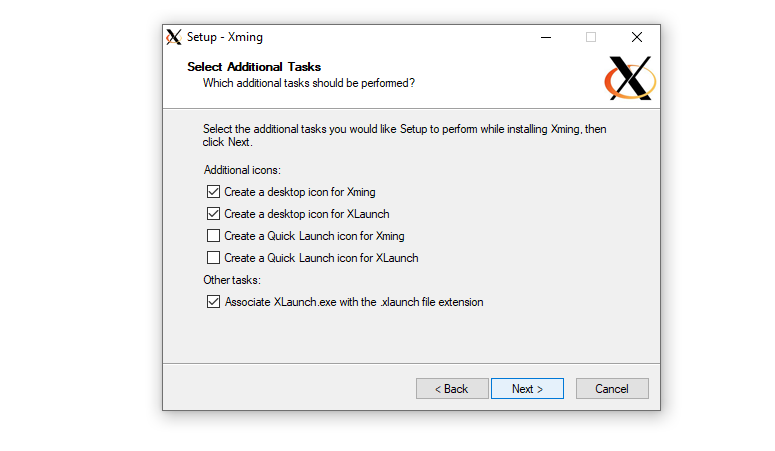Click the Select Additional Tasks heading

254,67
